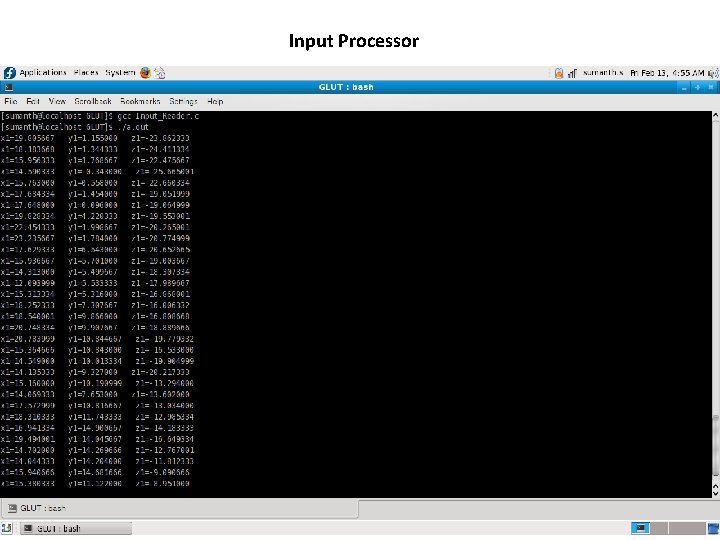Click the terminal scrollbar thumb
Screen dimensions: 720x540
click(x=715, y=445)
